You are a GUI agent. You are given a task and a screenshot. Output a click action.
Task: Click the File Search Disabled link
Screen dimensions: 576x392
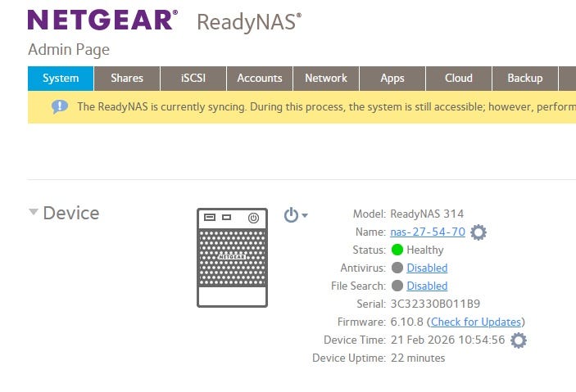[427, 286]
